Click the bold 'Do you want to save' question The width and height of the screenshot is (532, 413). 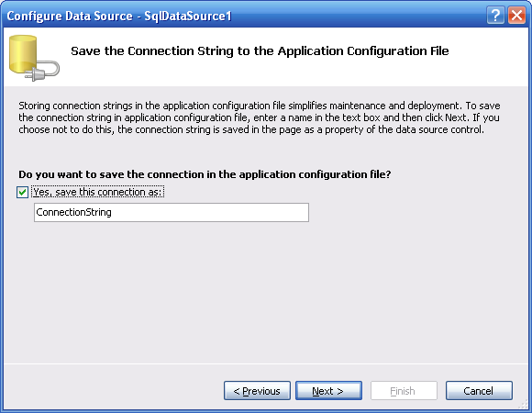(205, 174)
